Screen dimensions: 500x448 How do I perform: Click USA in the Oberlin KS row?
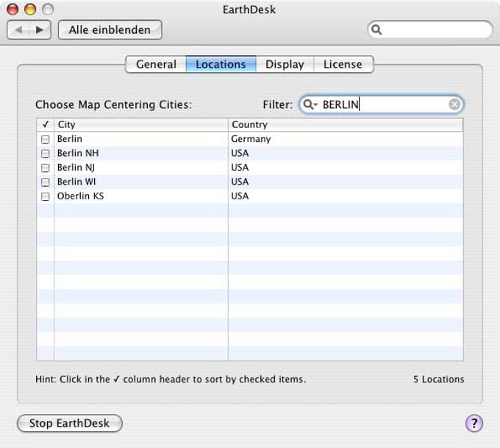[x=240, y=196]
